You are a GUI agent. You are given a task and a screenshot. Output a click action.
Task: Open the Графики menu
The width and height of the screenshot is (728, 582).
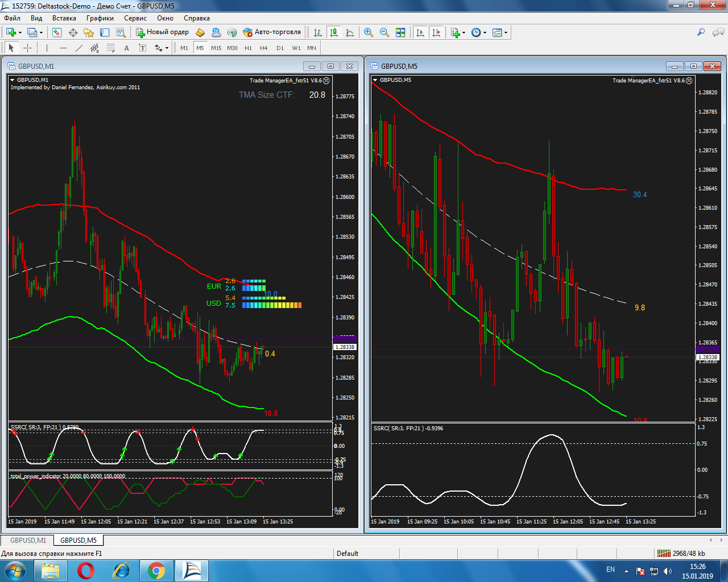(100, 18)
